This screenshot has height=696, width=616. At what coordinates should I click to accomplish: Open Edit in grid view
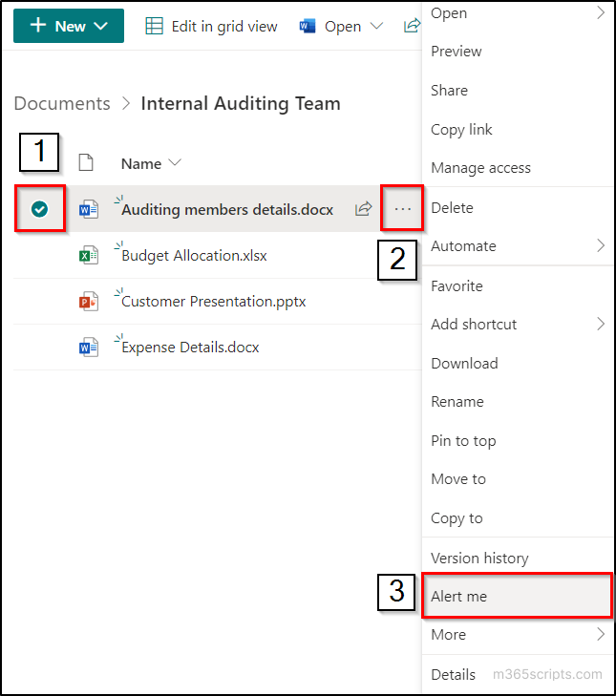[211, 26]
